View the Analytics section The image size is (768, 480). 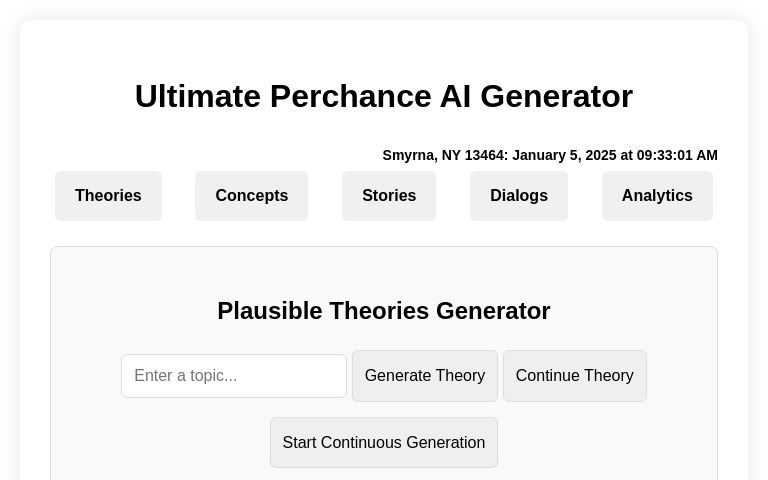(657, 196)
